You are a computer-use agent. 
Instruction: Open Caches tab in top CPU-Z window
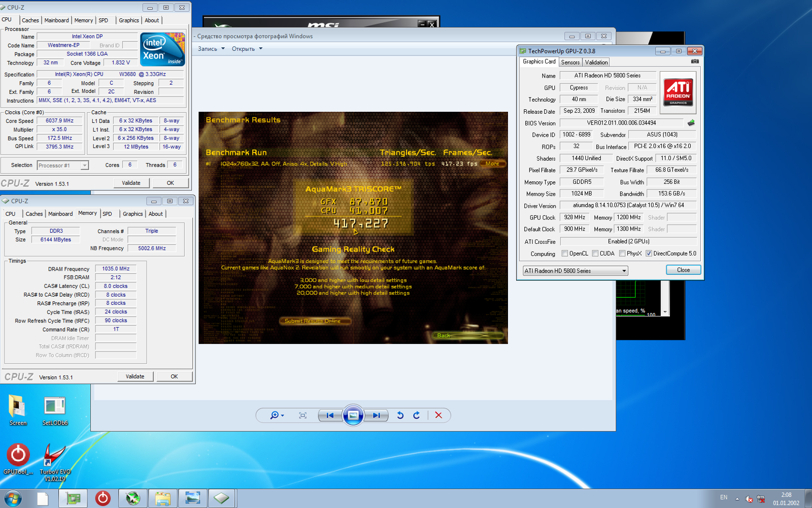coord(30,20)
